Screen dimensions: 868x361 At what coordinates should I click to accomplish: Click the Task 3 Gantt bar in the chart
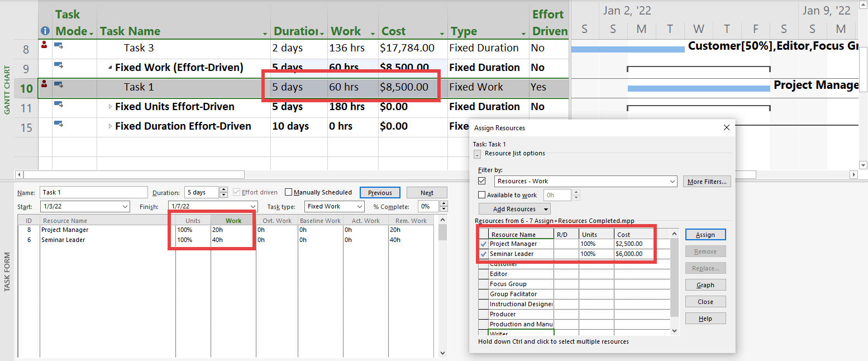628,49
